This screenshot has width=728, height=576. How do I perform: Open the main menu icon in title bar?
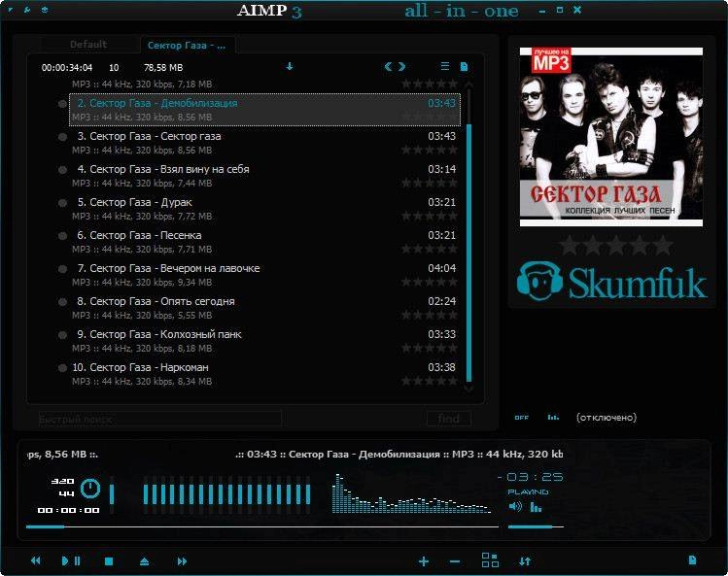pyautogui.click(x=11, y=10)
